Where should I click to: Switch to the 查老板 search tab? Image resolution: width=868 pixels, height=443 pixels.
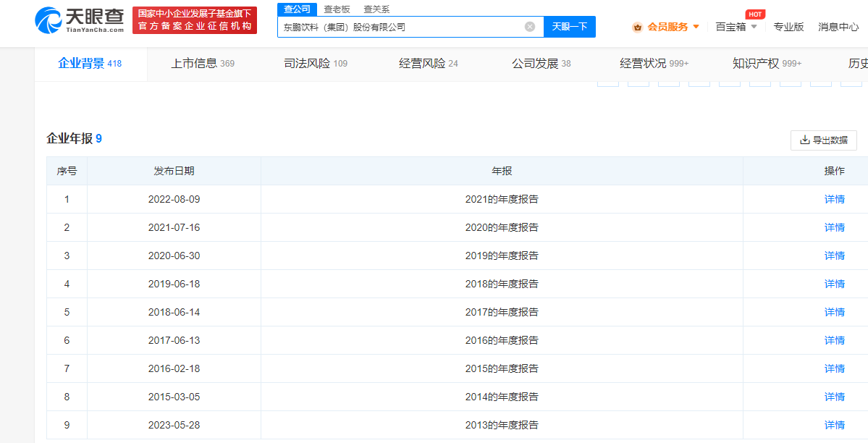[337, 9]
